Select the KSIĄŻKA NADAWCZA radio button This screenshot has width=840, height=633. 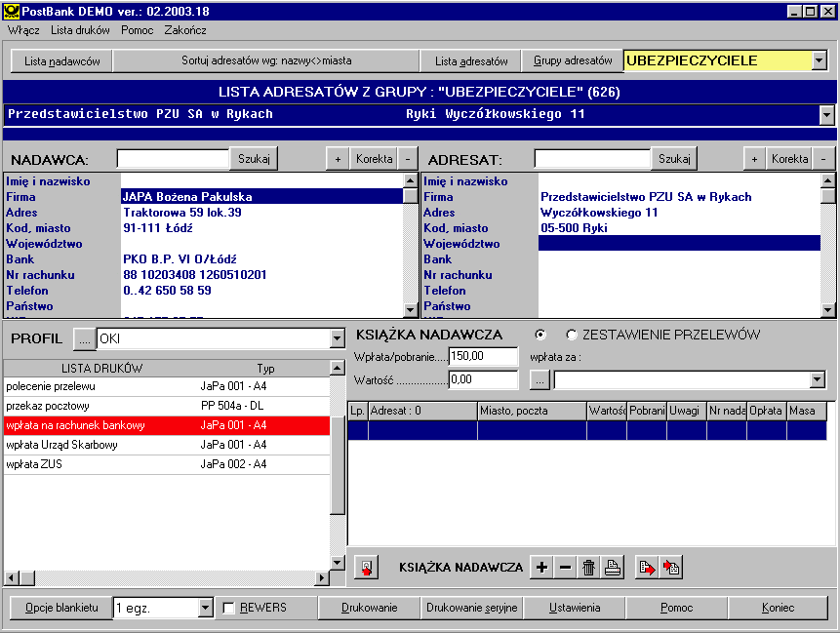click(x=540, y=335)
